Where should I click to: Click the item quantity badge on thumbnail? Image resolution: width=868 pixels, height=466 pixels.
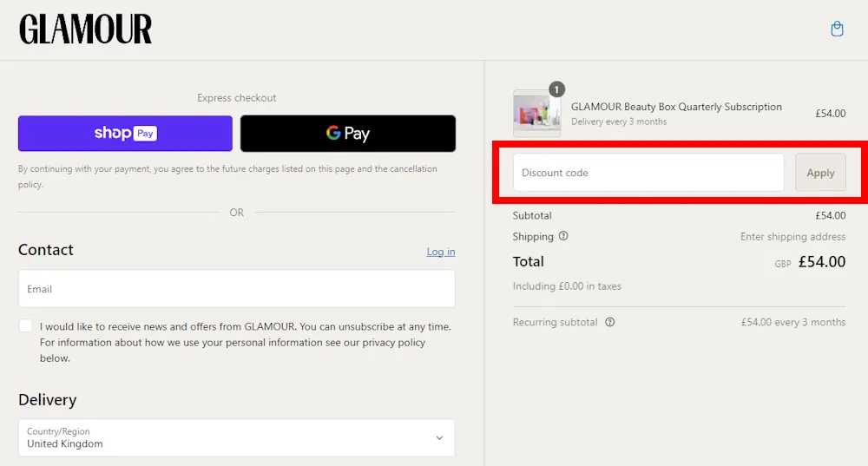click(x=556, y=89)
